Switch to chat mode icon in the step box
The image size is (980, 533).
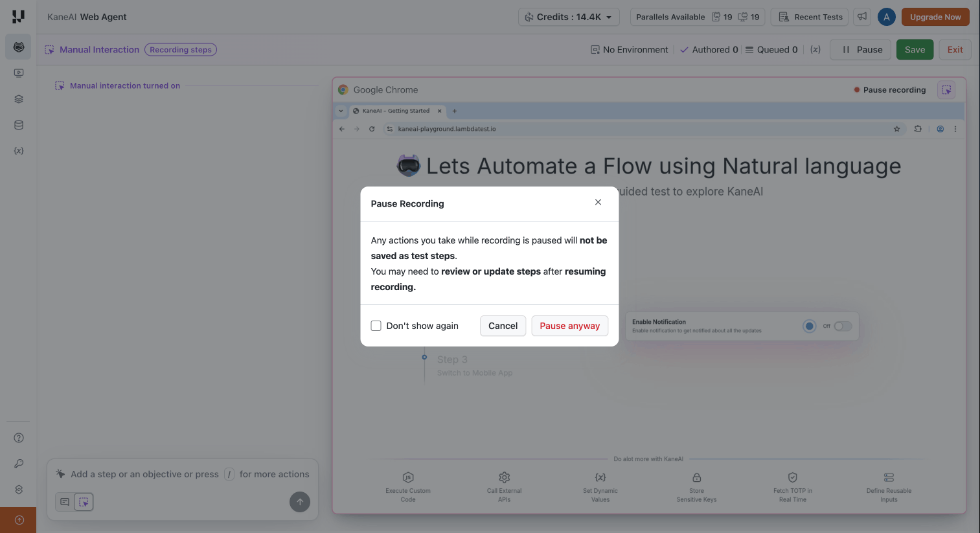65,502
